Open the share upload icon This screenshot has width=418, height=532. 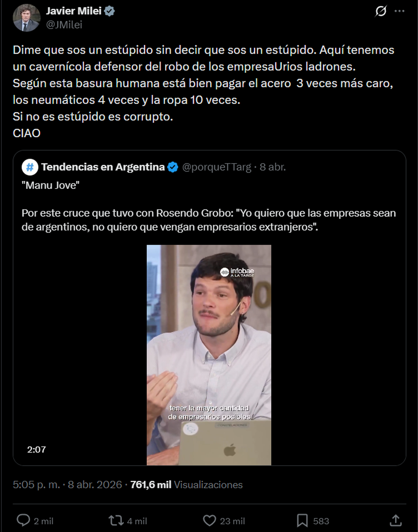click(x=395, y=521)
